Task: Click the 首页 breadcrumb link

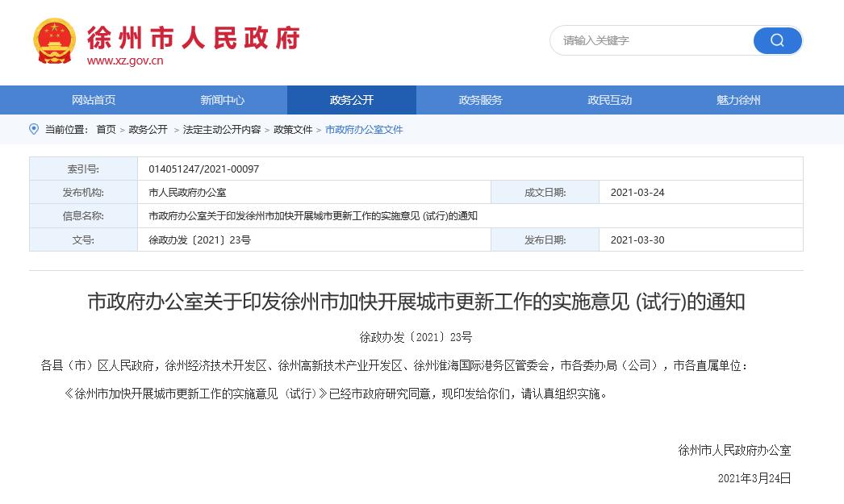Action: (x=106, y=130)
